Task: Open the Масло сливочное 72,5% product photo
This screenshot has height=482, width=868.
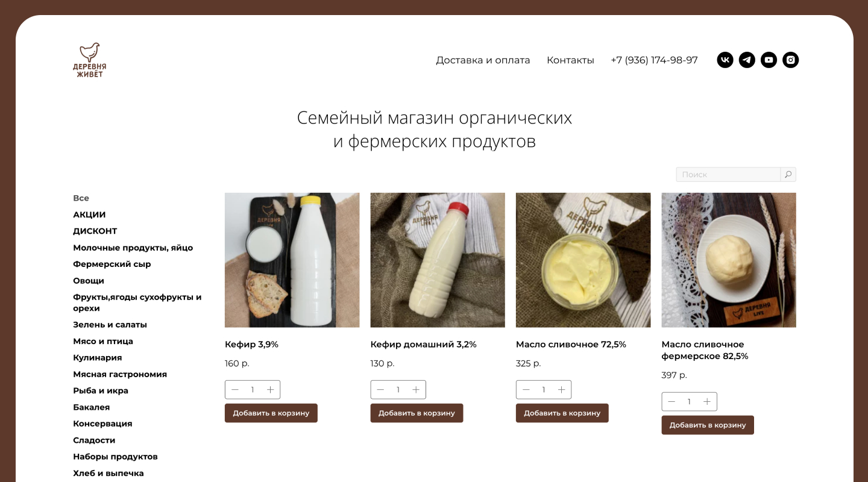Action: pos(583,260)
